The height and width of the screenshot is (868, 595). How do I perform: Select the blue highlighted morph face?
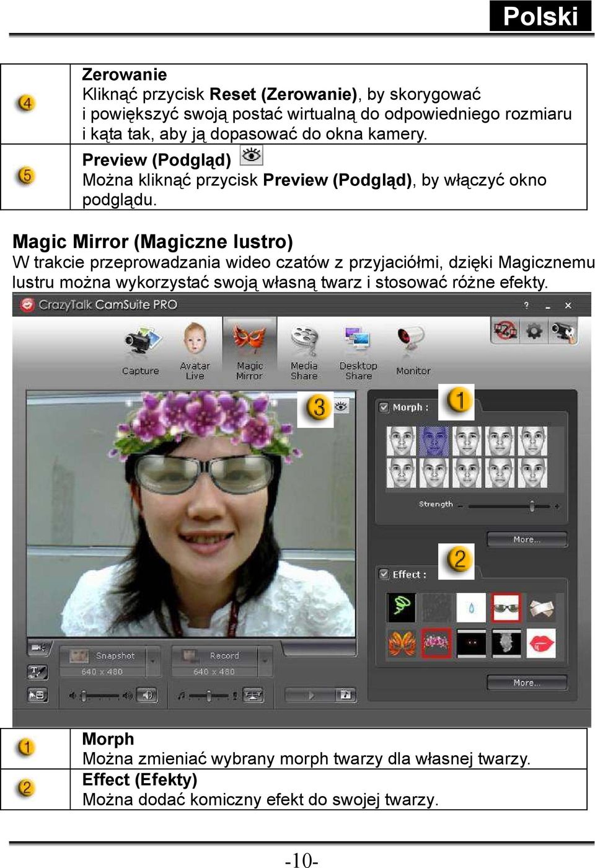(x=434, y=441)
